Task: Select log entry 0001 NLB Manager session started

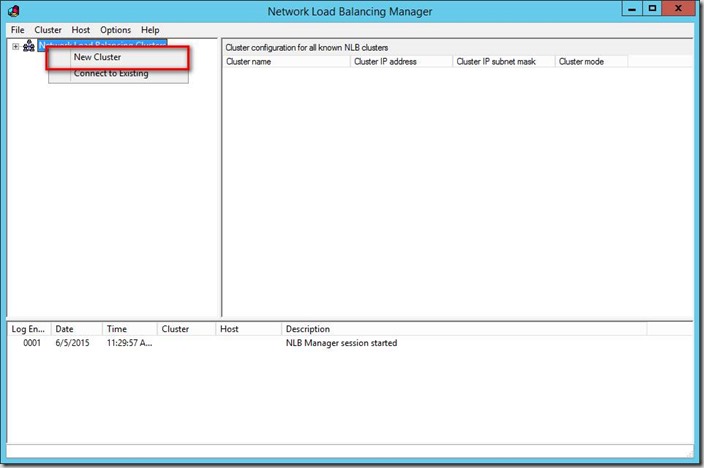Action: pos(340,343)
